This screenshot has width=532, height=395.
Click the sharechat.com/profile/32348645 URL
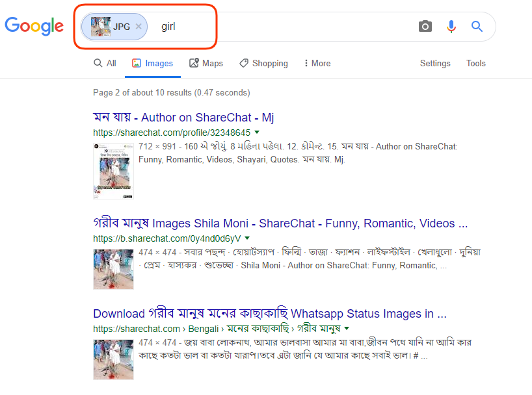pyautogui.click(x=172, y=133)
